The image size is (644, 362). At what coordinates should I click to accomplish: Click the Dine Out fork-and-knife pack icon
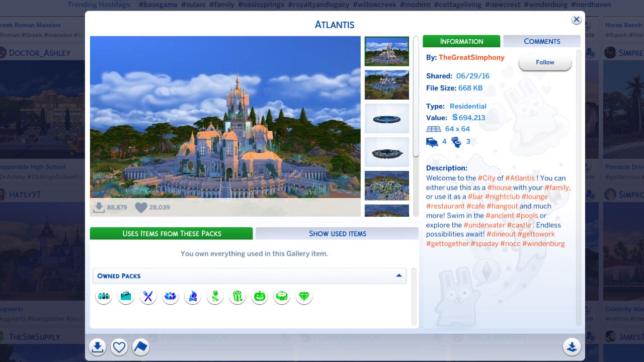click(148, 297)
